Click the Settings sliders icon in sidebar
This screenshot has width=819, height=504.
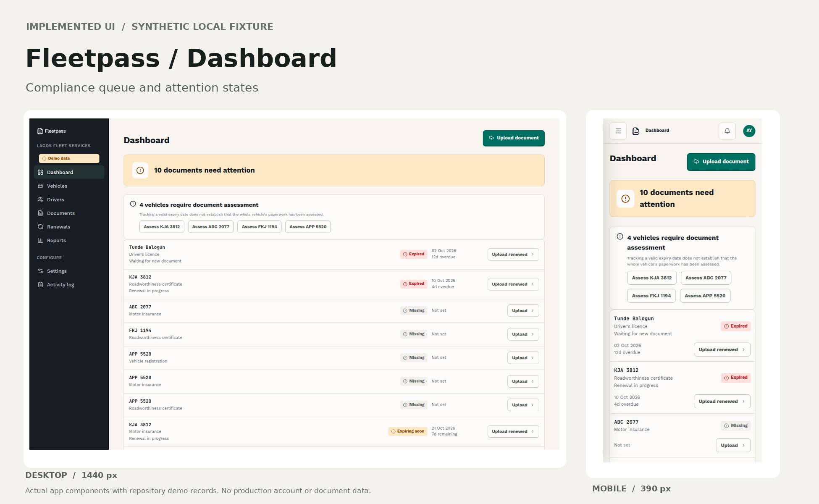(40, 271)
